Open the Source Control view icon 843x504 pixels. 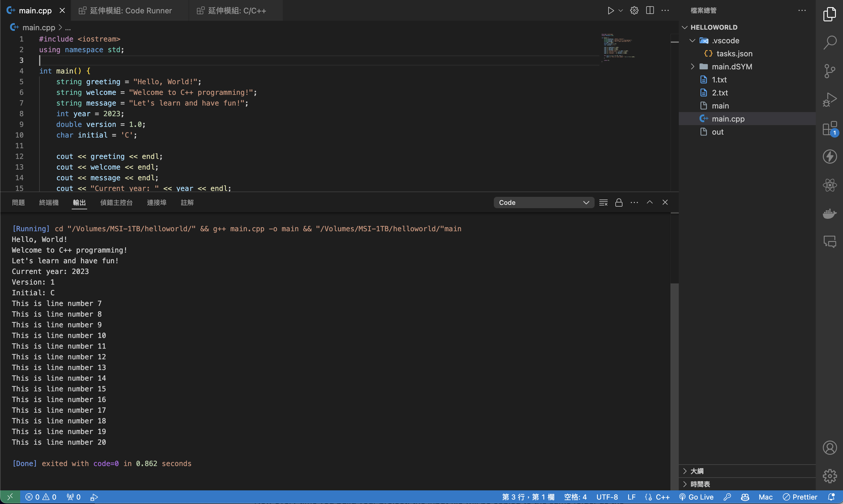[x=829, y=71]
